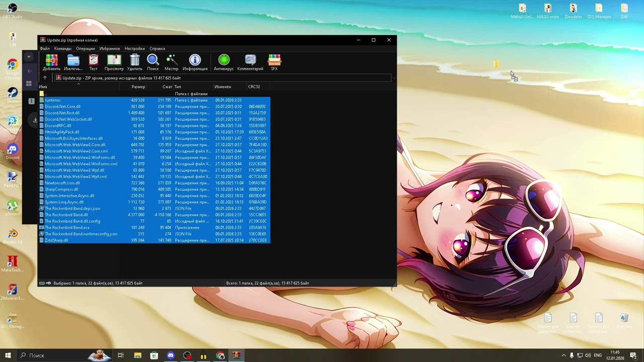The image size is (644, 362).
Task: Open Discord desktop shortcut
Action: click(13, 151)
